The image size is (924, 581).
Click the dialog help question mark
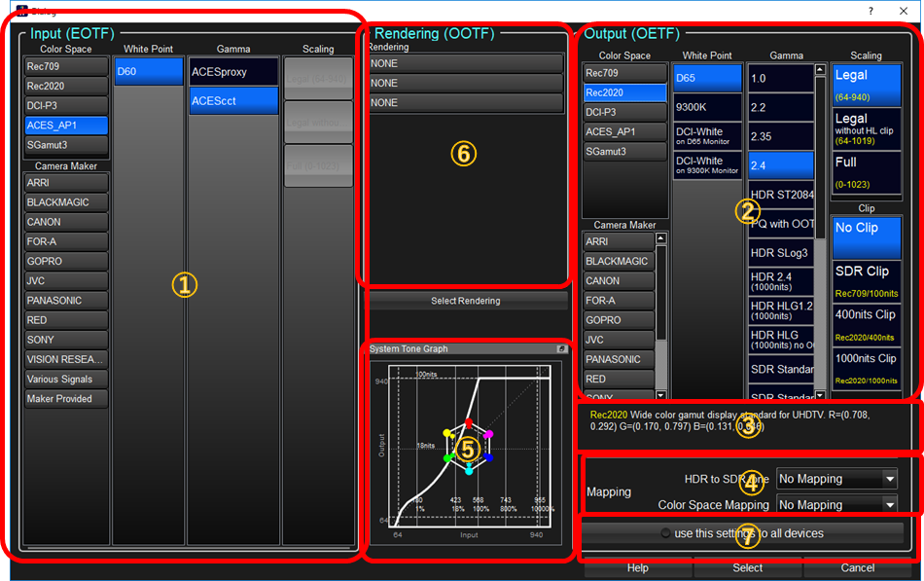[871, 11]
